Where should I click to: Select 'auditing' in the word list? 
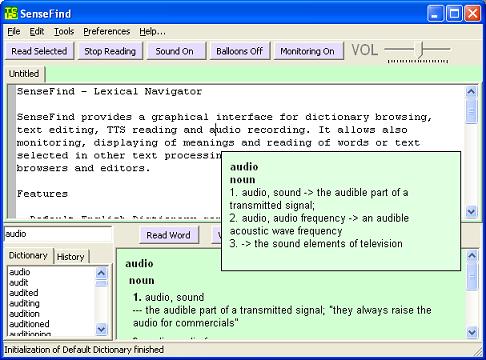point(24,303)
